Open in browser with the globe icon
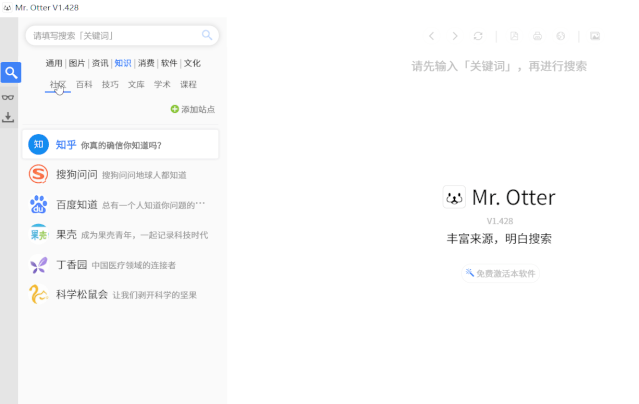The height and width of the screenshot is (404, 639). pyautogui.click(x=561, y=36)
